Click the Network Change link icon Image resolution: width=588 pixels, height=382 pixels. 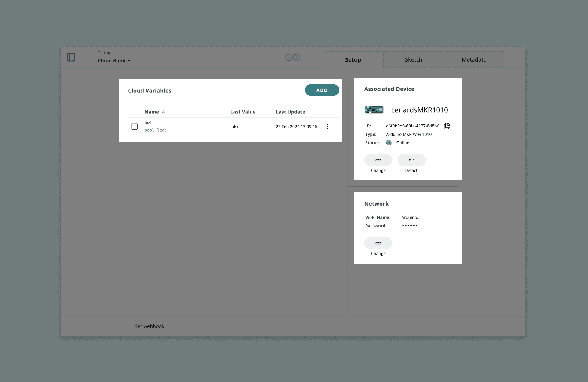point(378,243)
